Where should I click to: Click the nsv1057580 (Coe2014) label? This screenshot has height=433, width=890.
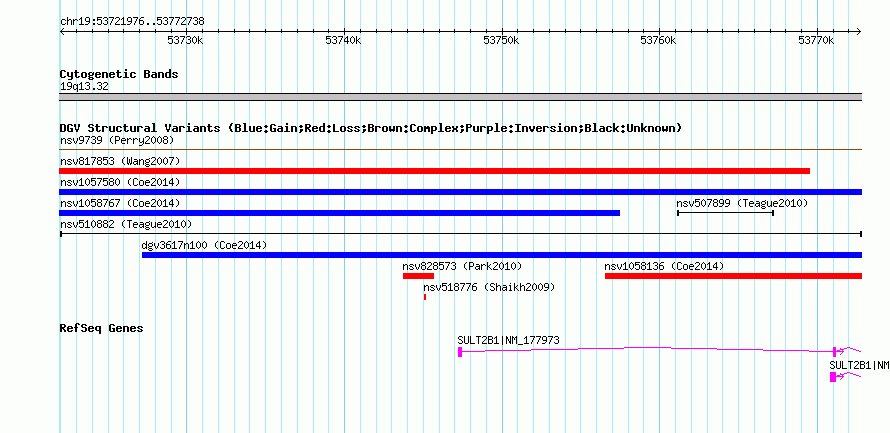pos(120,183)
